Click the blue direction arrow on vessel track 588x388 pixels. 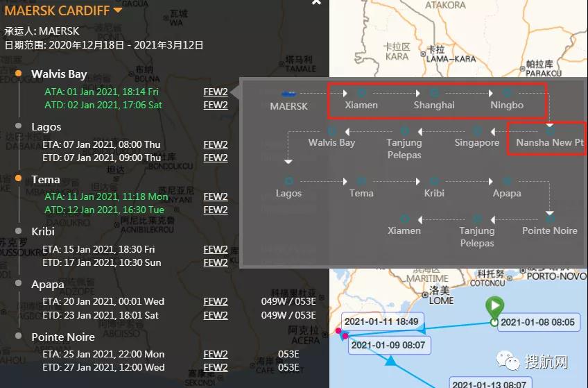pyautogui.click(x=390, y=360)
